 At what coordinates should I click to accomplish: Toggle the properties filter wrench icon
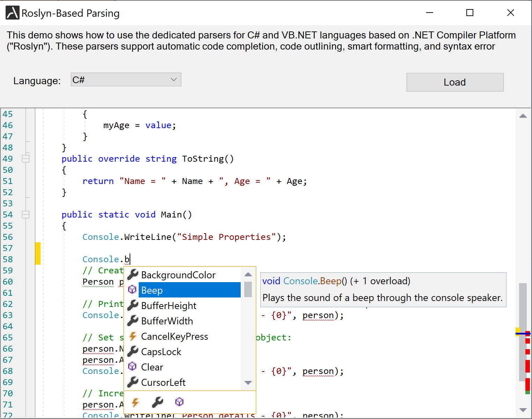click(x=158, y=402)
